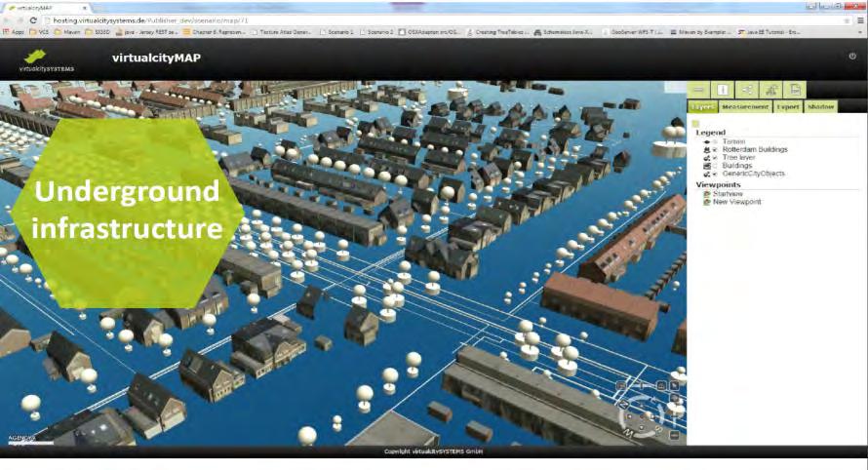This screenshot has height=470, width=868.
Task: Open the Apps bookmarks shortcut
Action: [15, 32]
